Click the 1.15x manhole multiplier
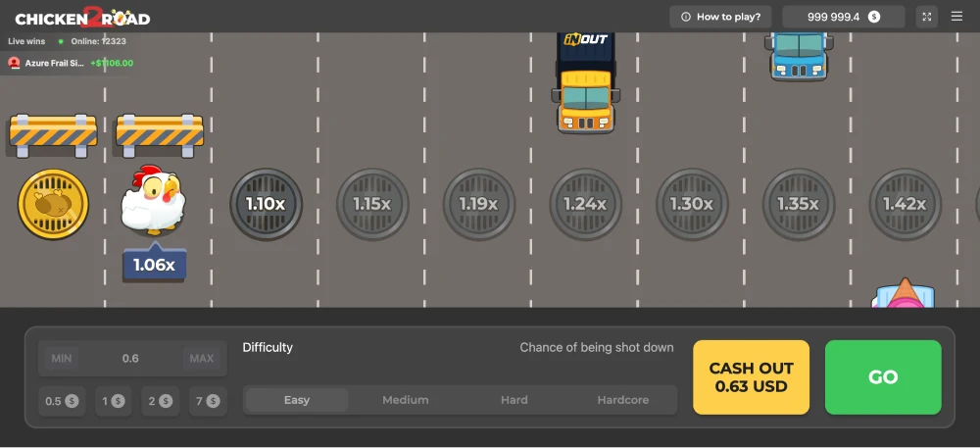The height and width of the screenshot is (448, 980). [x=372, y=204]
